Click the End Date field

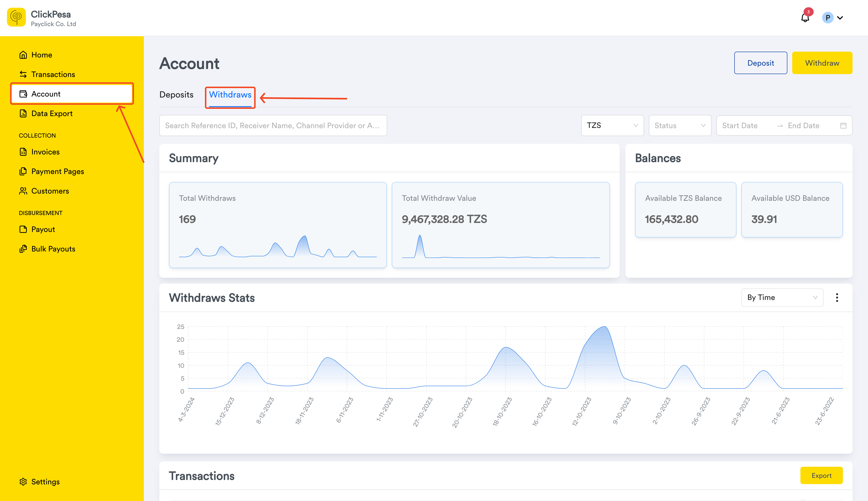803,125
